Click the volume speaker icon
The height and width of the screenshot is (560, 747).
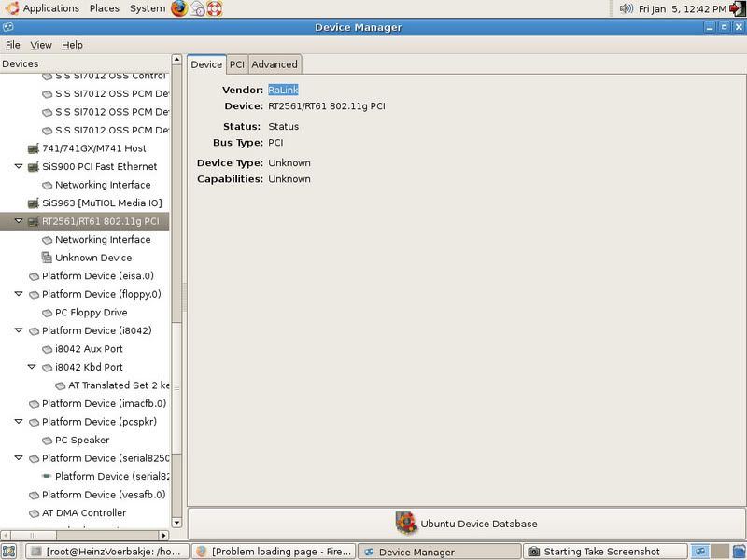pyautogui.click(x=627, y=8)
